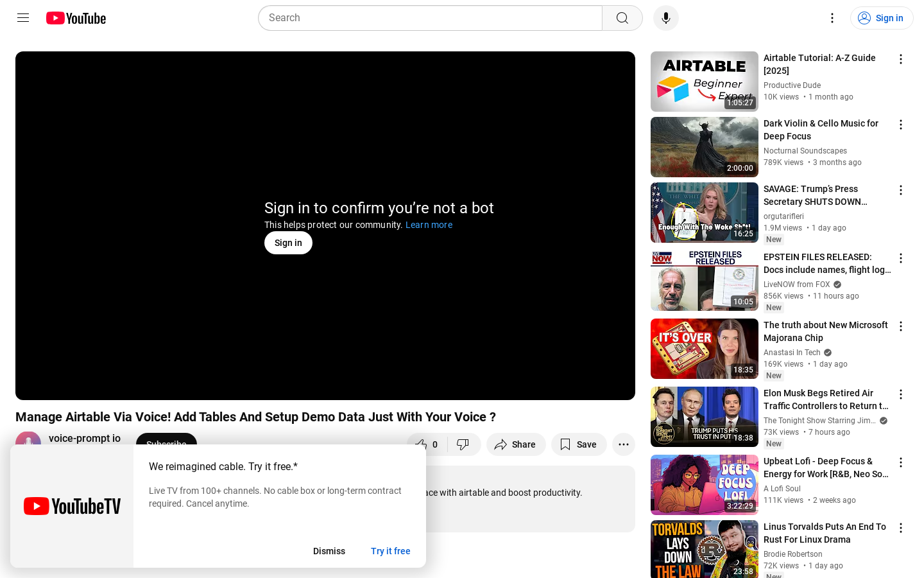Screen dimensions: 924x578
Task: Open Nocturnal Soundscapes channel name
Action: (x=805, y=151)
